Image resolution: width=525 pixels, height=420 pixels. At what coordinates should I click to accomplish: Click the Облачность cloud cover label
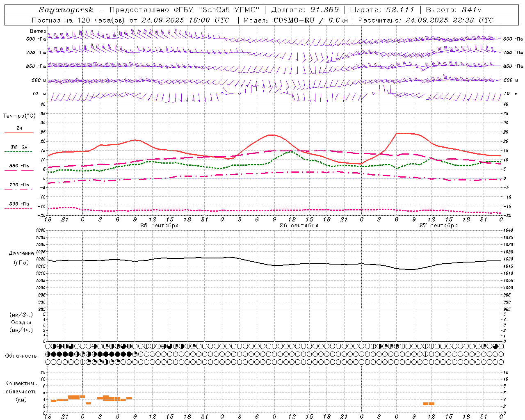pyautogui.click(x=21, y=356)
